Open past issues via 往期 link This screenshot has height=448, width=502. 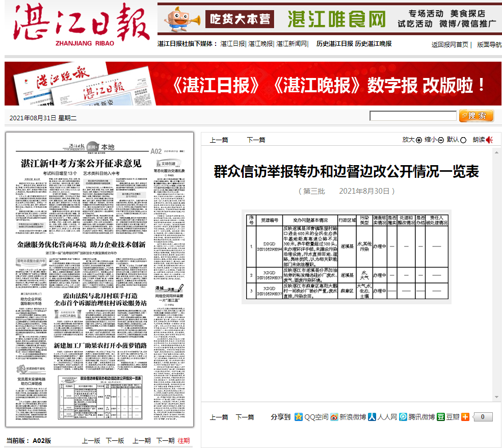tap(183, 441)
